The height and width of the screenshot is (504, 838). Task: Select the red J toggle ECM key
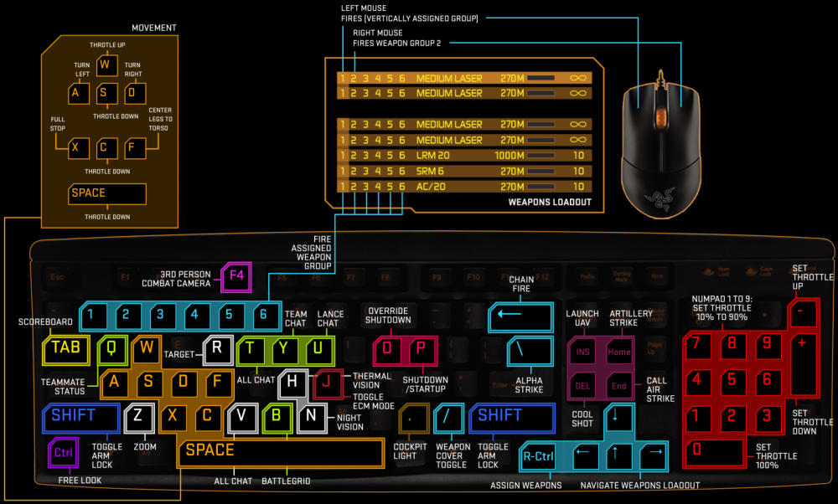(x=327, y=383)
